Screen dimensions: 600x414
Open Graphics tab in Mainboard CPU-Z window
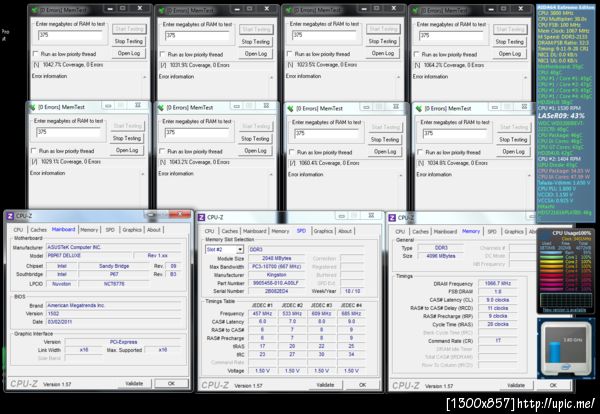(x=132, y=230)
